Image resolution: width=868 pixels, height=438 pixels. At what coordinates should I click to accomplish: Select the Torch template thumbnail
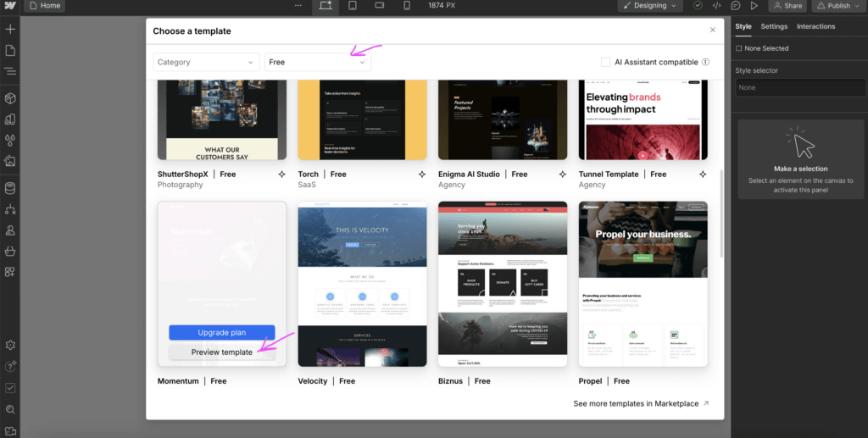[x=363, y=120]
